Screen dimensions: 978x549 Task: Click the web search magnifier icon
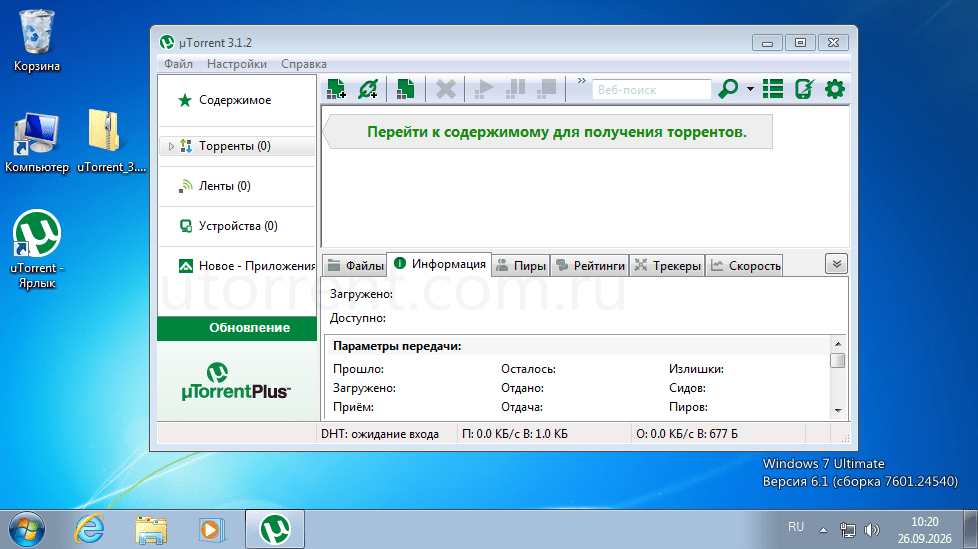click(x=728, y=89)
